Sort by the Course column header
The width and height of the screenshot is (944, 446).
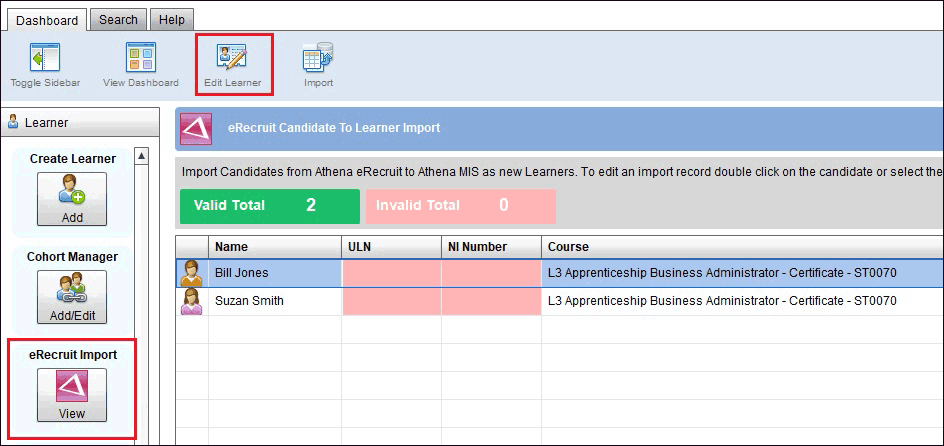[x=742, y=247]
